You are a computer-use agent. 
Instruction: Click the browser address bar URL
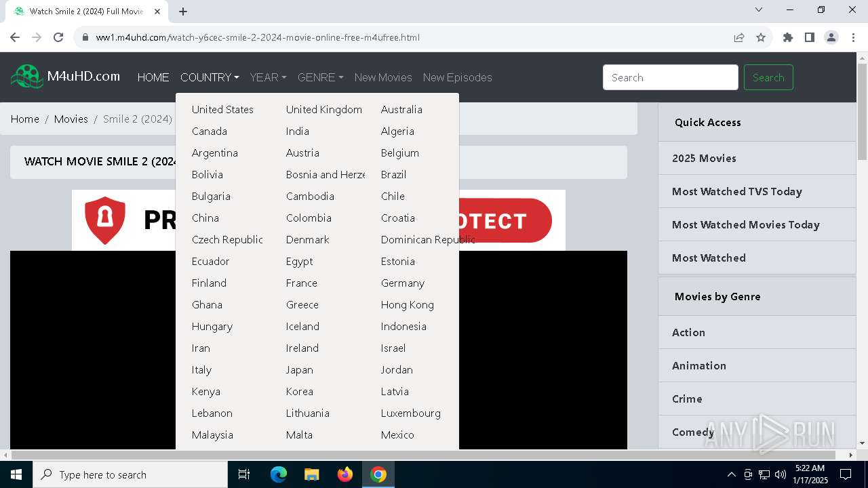(x=258, y=37)
